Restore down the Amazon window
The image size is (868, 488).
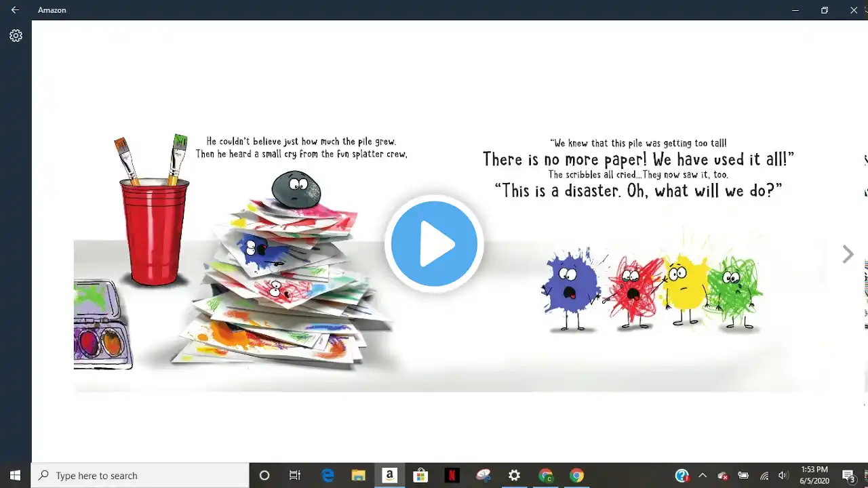825,10
